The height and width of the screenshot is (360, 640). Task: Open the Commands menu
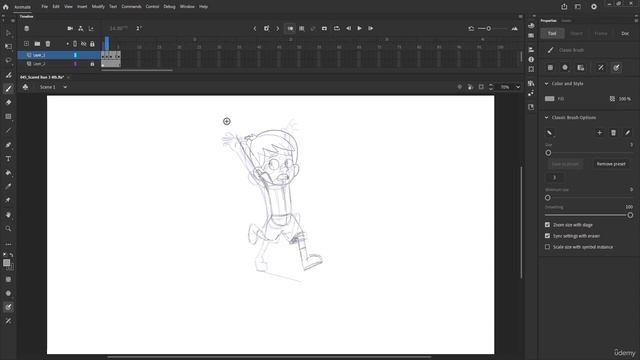coord(131,7)
